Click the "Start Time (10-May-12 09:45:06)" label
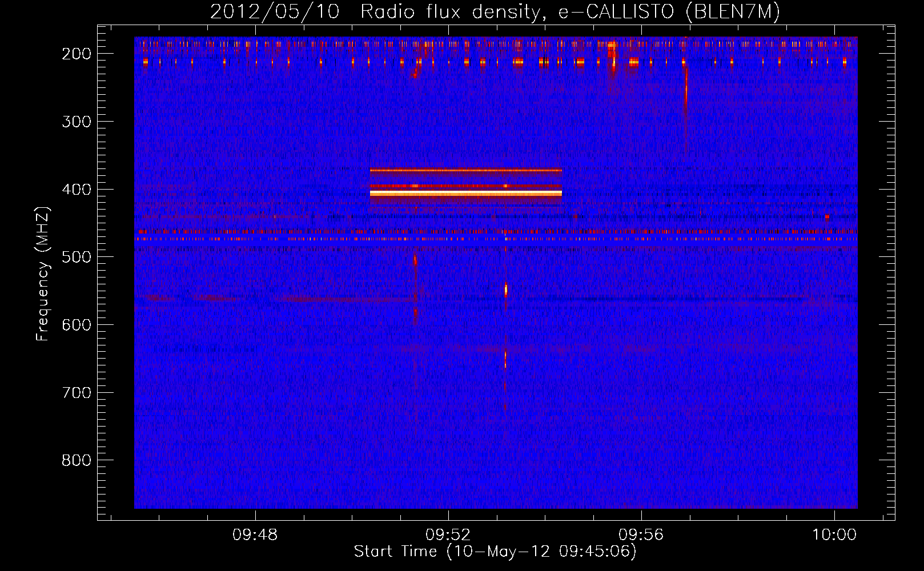This screenshot has height=571, width=924. point(495,552)
